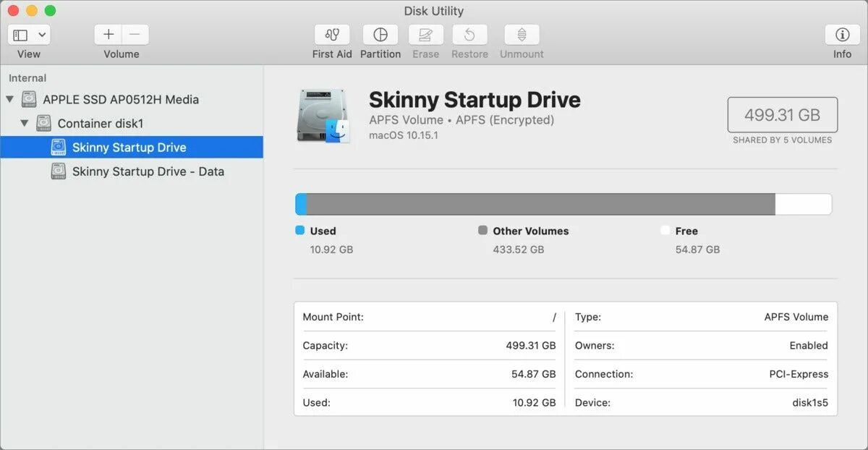Image resolution: width=868 pixels, height=450 pixels.
Task: Click the APPLE SSD disk icon
Action: coord(29,99)
